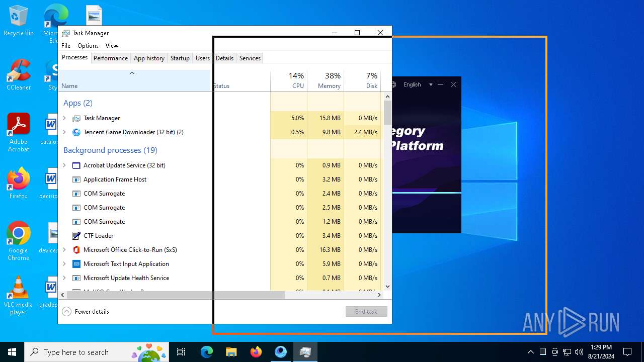Viewport: 644px width, 362px height.
Task: Open the Recycle Bin desktop icon
Action: (19, 21)
